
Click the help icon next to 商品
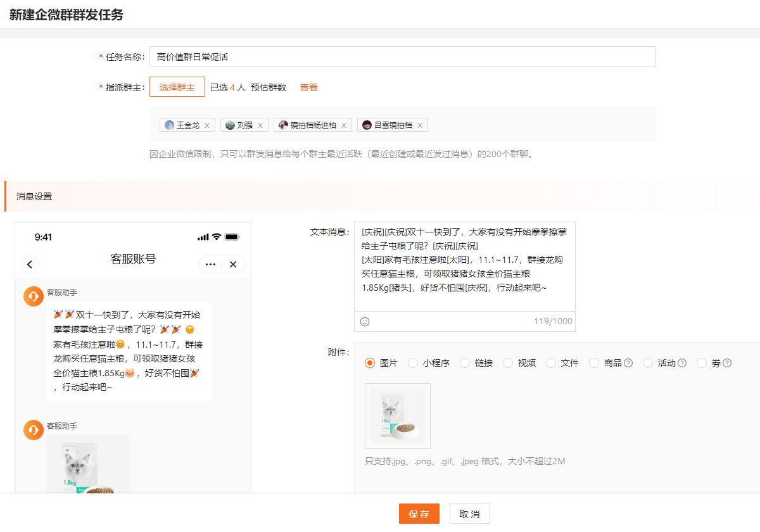628,363
